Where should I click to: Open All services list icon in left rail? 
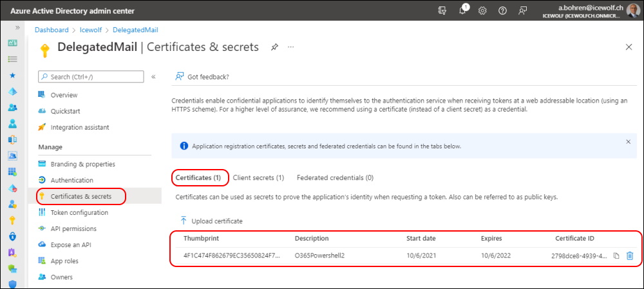[13, 59]
